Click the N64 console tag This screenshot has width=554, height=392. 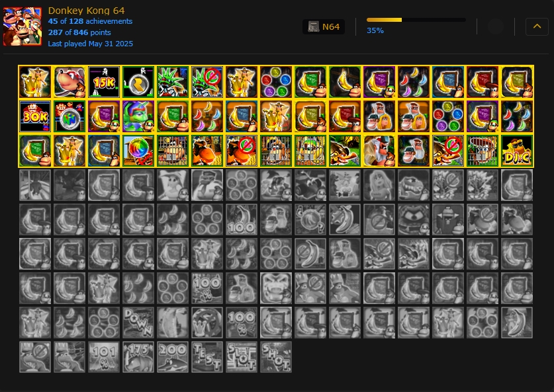point(324,27)
